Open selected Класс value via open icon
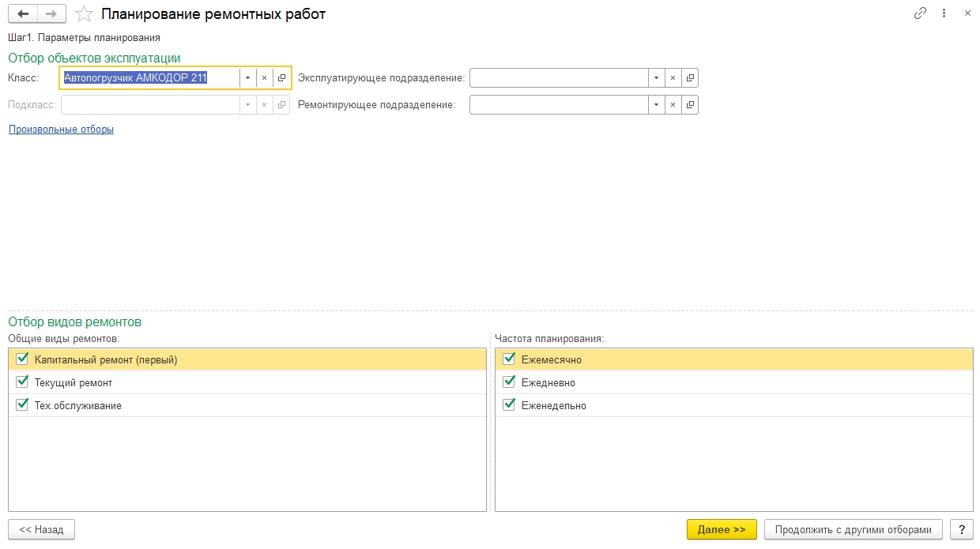980x549 pixels. (x=281, y=78)
